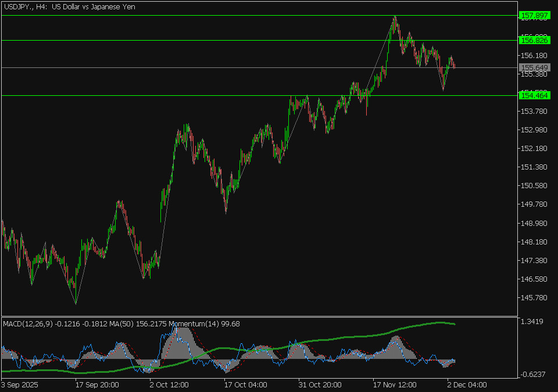Click the 145.780 price axis label
558x392 pixels.
(x=534, y=298)
